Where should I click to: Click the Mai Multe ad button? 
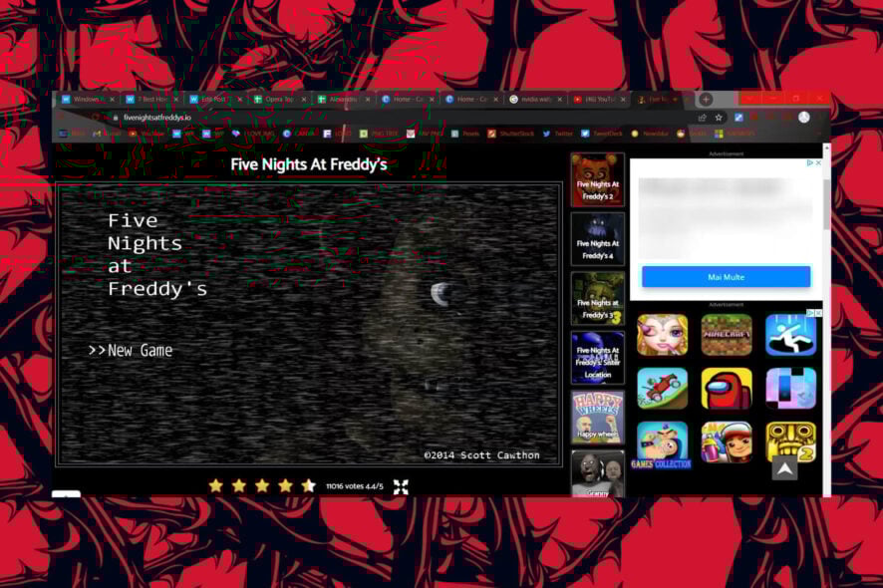tap(726, 277)
